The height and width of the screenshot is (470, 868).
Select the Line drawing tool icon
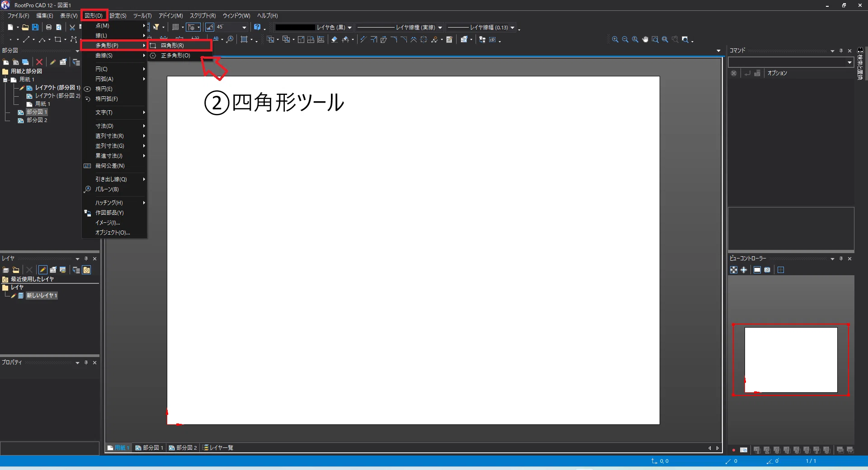pyautogui.click(x=26, y=40)
